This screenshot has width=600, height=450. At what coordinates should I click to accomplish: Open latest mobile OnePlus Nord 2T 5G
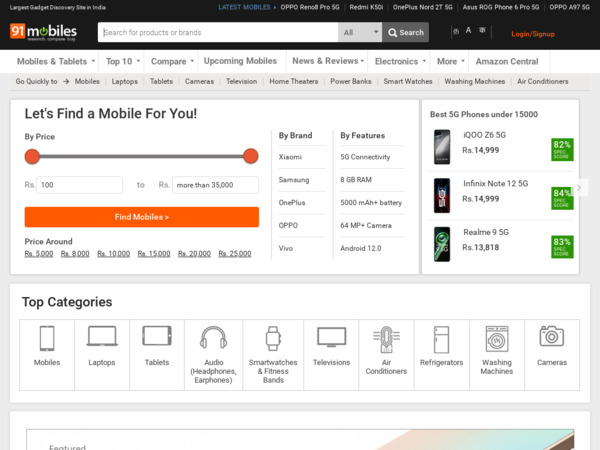pos(422,7)
